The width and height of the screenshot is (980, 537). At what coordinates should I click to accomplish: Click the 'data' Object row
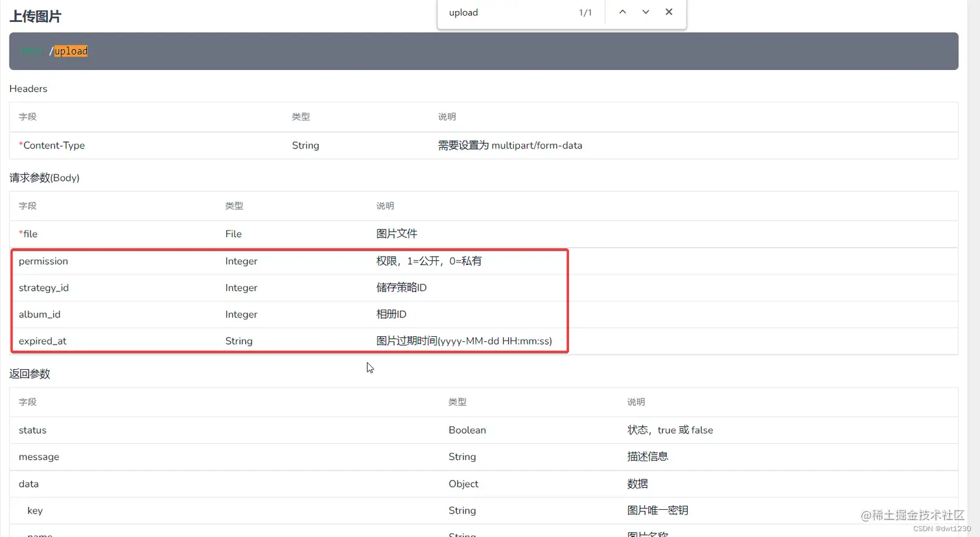click(x=29, y=484)
